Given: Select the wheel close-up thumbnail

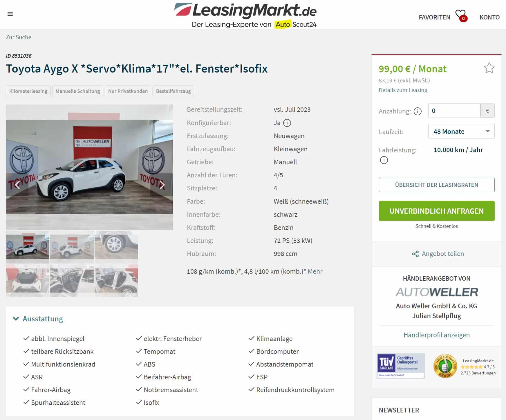Looking at the screenshot, I should [x=116, y=247].
